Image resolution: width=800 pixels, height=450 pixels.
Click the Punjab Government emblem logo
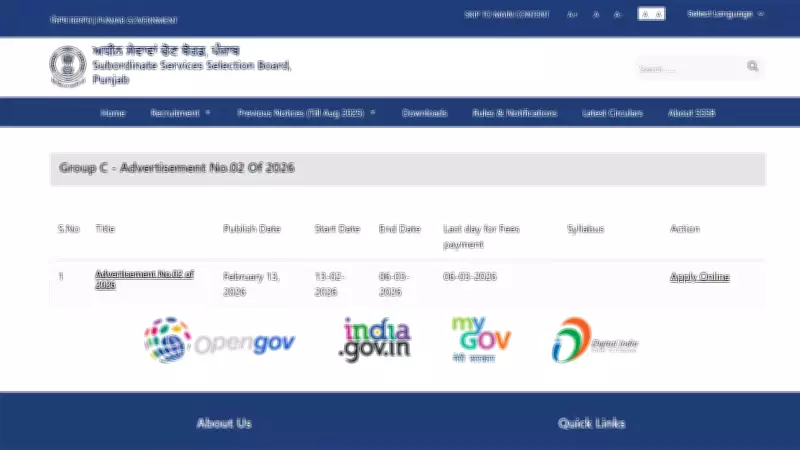pos(67,67)
